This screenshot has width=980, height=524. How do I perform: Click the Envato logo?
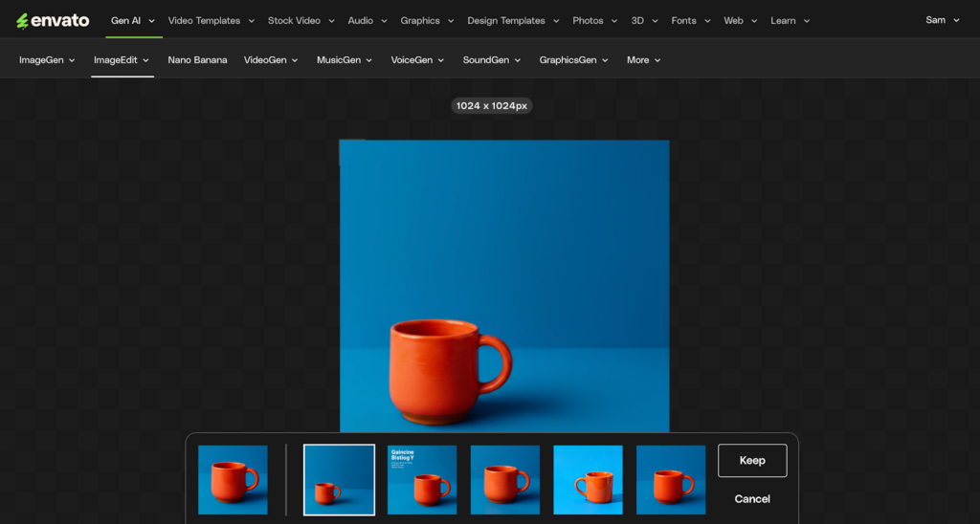[53, 20]
